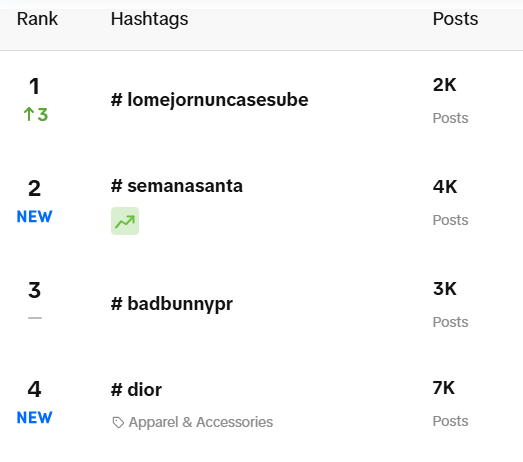Viewport: 523px width, 462px height.
Task: Open the #badbunnypr hashtag
Action: coord(172,304)
